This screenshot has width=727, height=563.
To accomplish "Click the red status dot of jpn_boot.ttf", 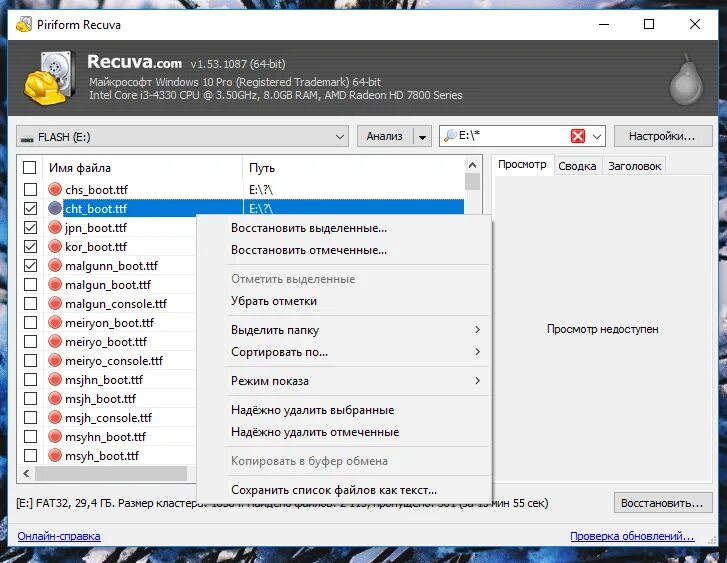I will pos(55,227).
